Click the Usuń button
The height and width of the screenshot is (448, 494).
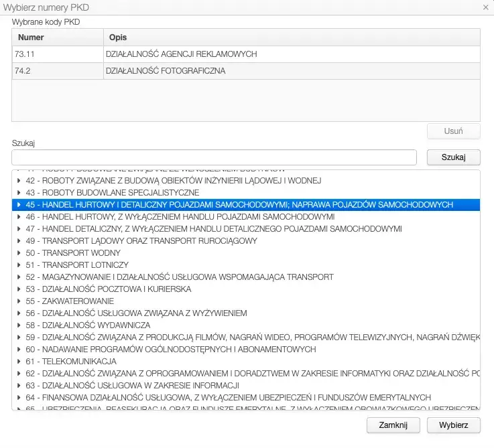pos(453,131)
